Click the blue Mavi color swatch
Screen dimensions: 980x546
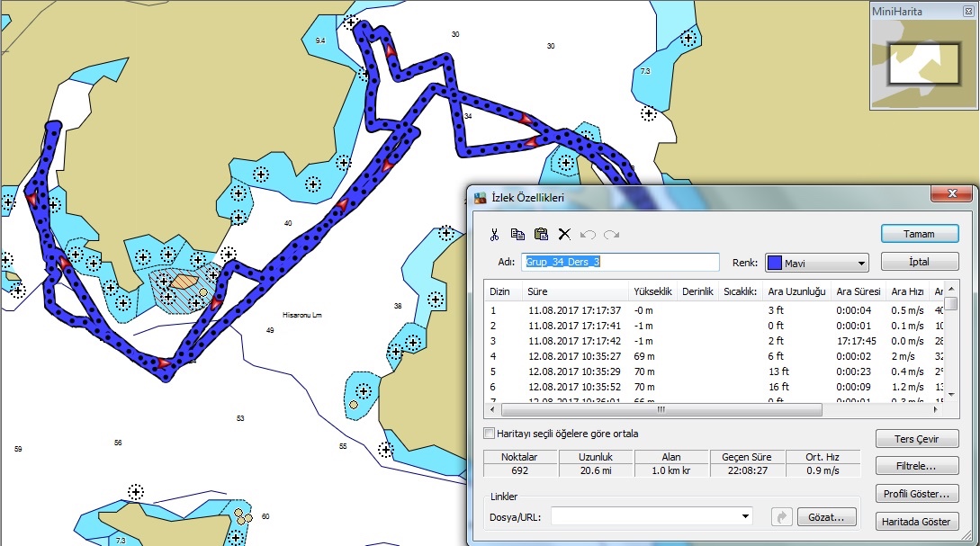click(x=775, y=263)
